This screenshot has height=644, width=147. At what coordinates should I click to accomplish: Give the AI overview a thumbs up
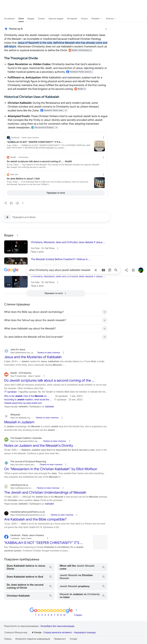[12, 203]
